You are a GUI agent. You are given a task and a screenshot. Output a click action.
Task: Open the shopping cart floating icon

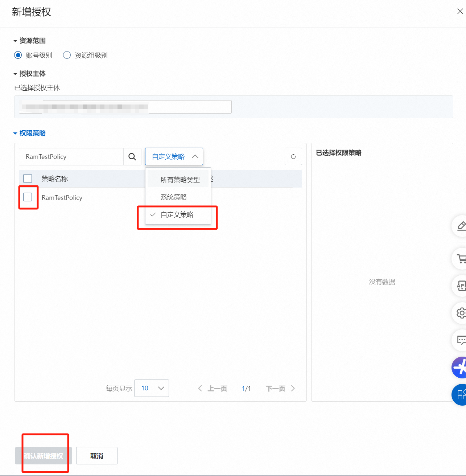(x=461, y=259)
